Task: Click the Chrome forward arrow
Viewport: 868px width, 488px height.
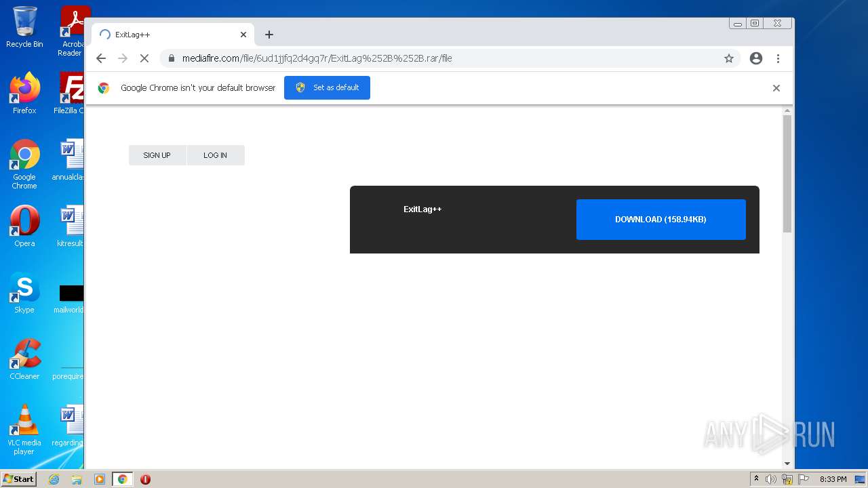Action: pos(123,58)
